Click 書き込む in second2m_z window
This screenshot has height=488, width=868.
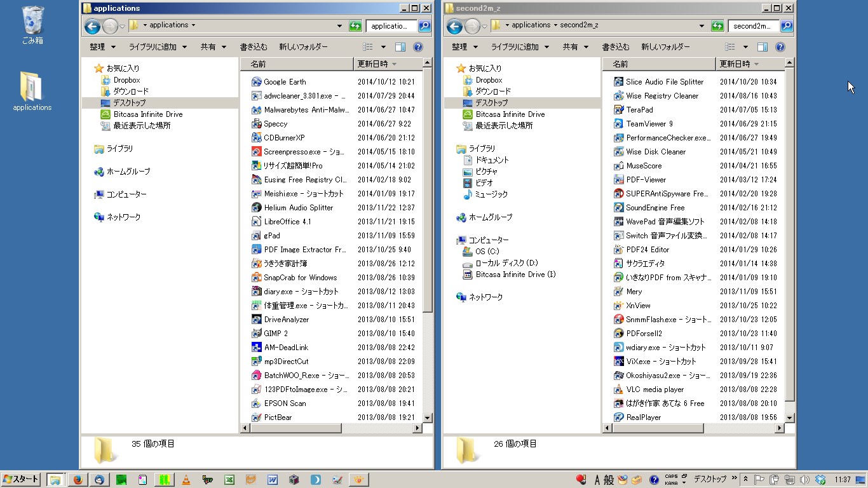pyautogui.click(x=616, y=47)
